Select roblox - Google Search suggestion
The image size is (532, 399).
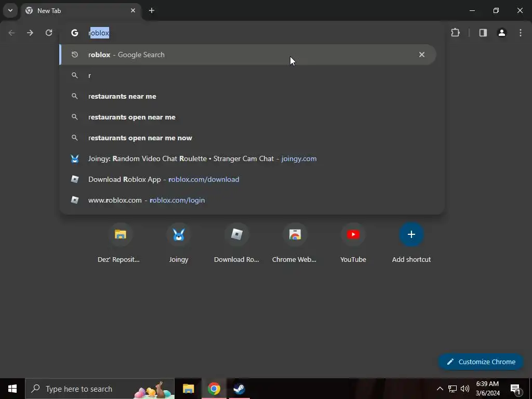tap(248, 55)
